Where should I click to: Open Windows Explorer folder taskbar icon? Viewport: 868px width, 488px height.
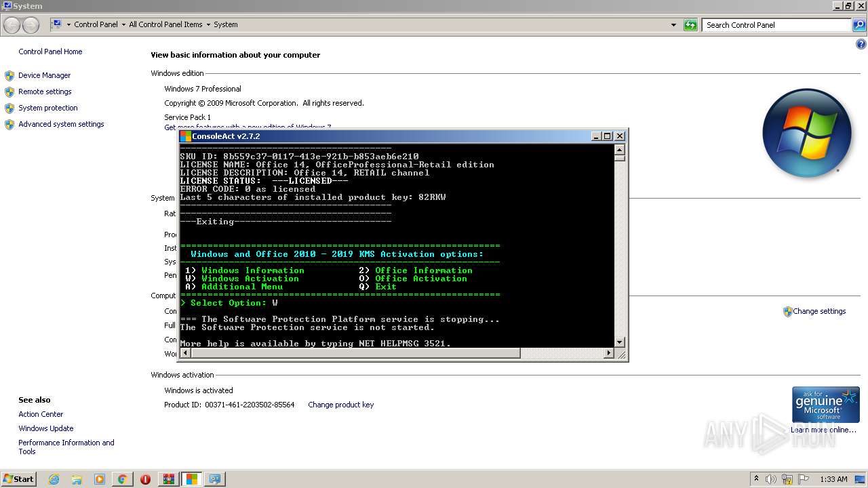tap(77, 479)
